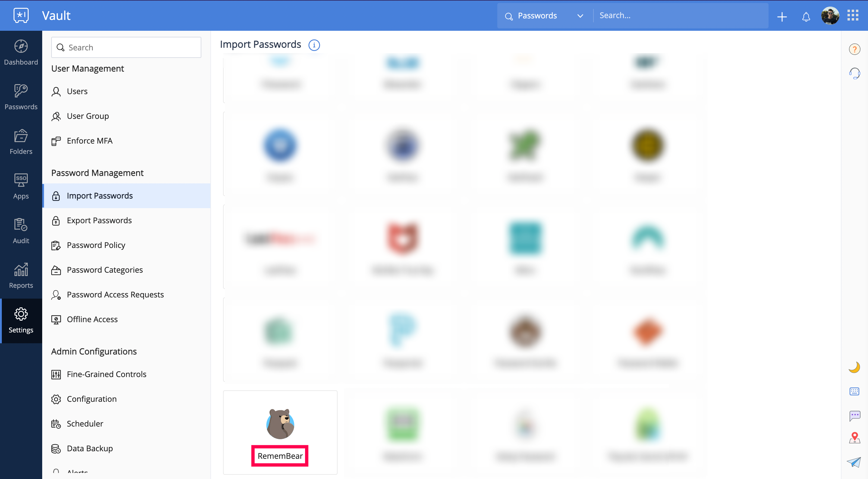Click the Vault logo icon
The image size is (868, 479).
21,15
